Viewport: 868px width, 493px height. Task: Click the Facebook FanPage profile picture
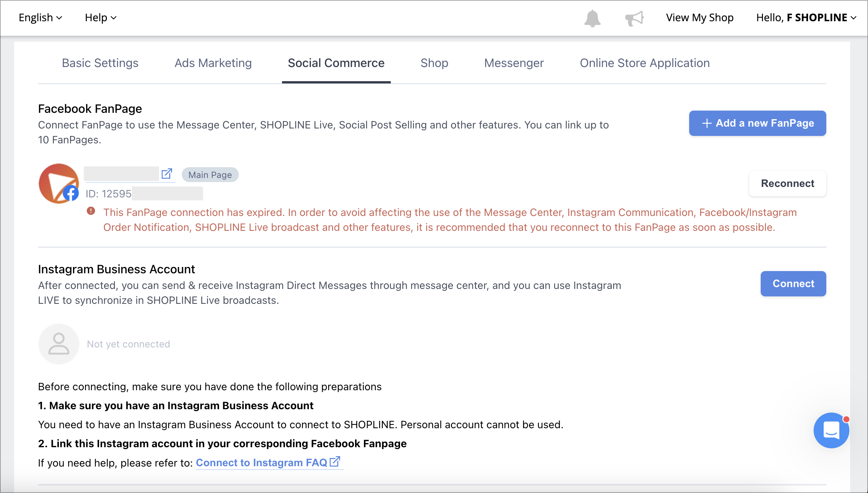(59, 184)
